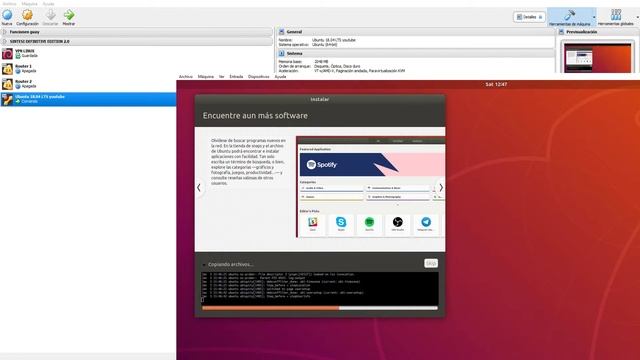640x360 pixels.
Task: Click the Debian icon of VPN LINUX
Action: [7, 53]
